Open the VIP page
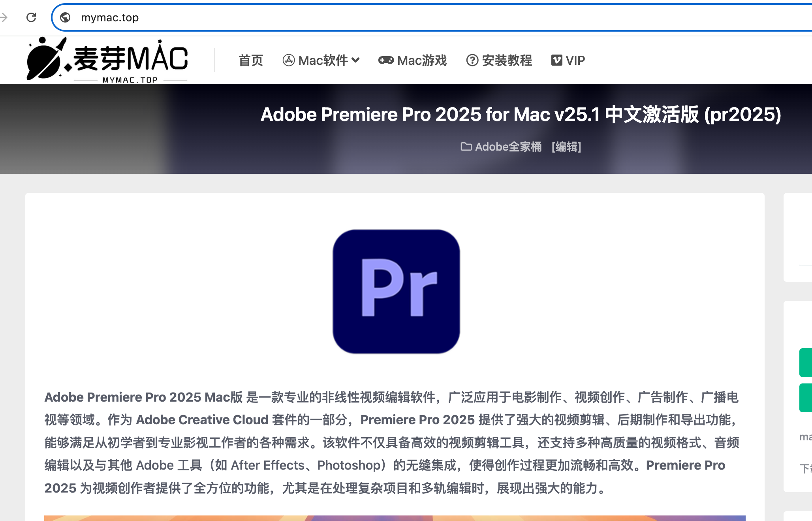 click(575, 60)
